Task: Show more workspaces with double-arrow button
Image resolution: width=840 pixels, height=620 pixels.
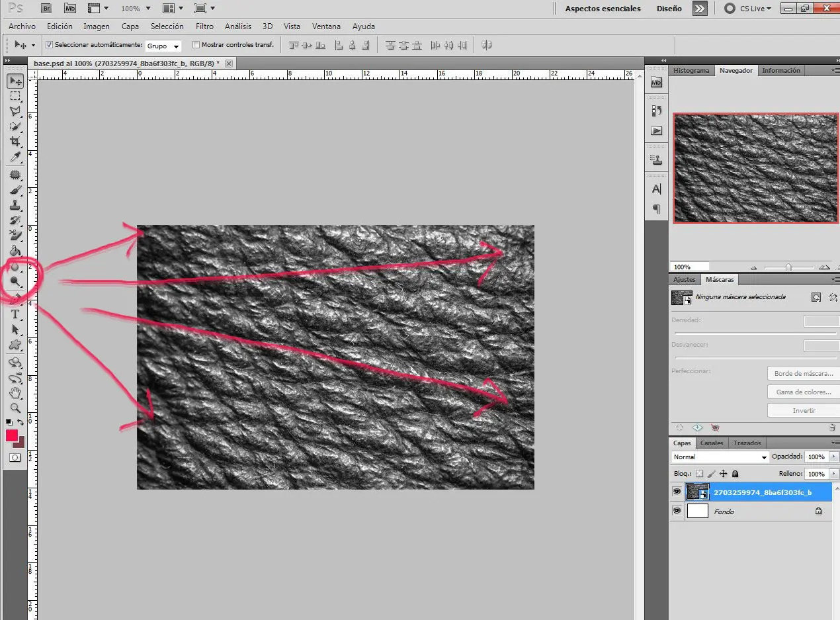Action: coord(700,9)
